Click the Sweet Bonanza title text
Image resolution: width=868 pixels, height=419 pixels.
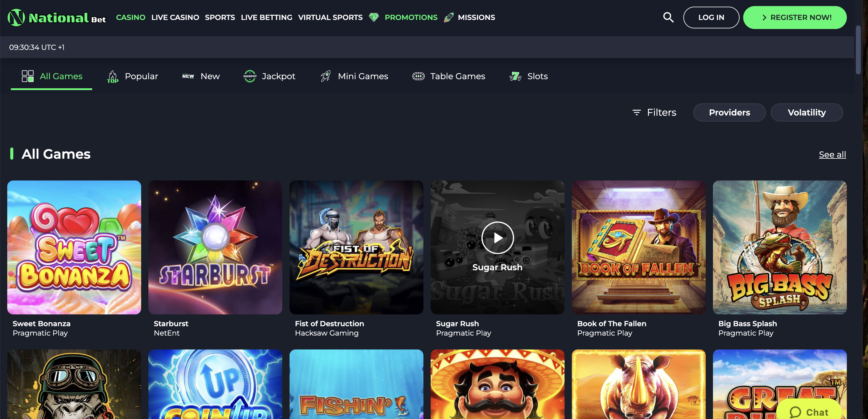pyautogui.click(x=41, y=323)
